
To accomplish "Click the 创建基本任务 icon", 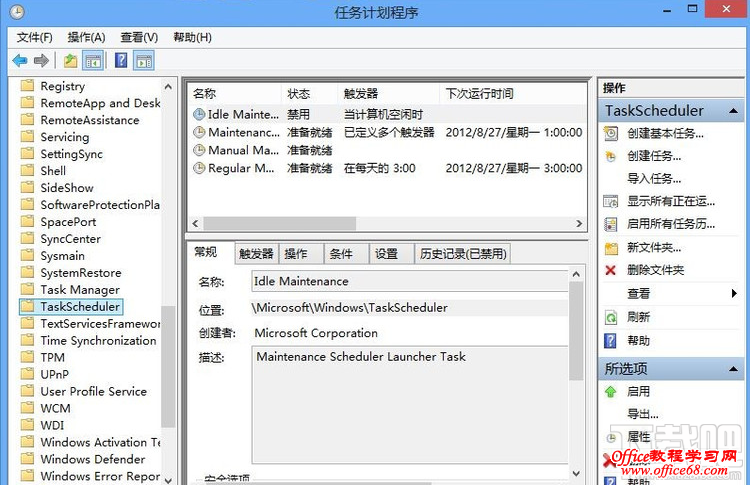I will click(x=611, y=133).
